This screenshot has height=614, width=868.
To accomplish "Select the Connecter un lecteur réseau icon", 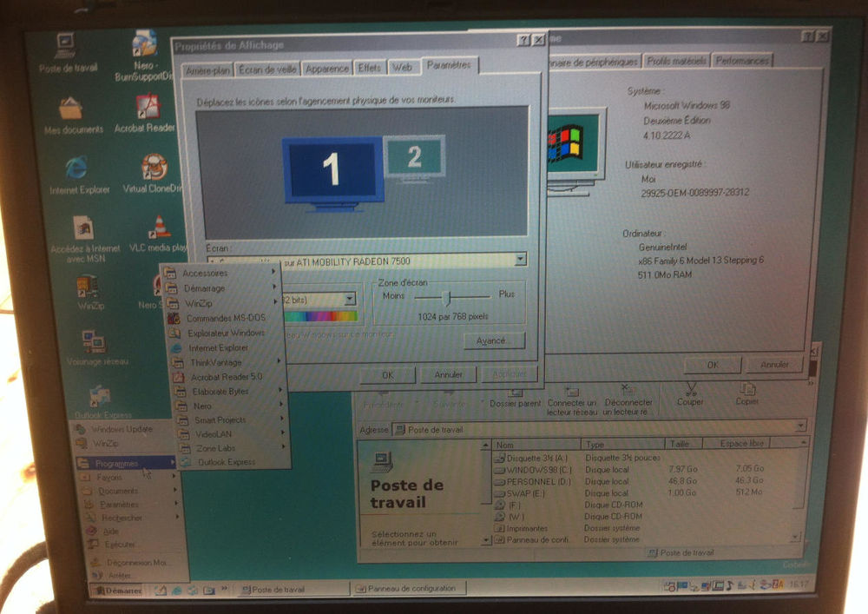I will coord(574,394).
